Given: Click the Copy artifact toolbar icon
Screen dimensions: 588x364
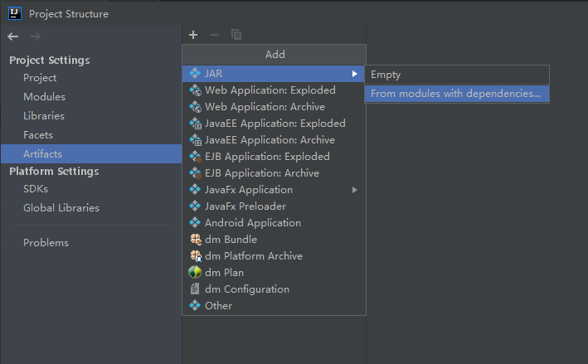Looking at the screenshot, I should [x=236, y=35].
